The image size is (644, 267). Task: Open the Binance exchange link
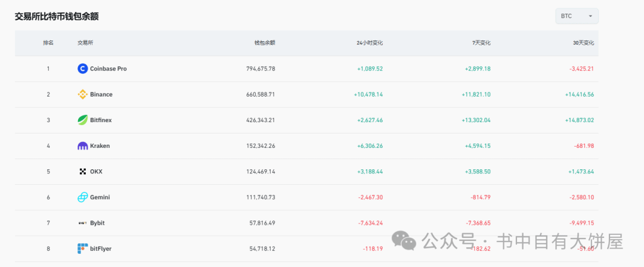click(101, 94)
